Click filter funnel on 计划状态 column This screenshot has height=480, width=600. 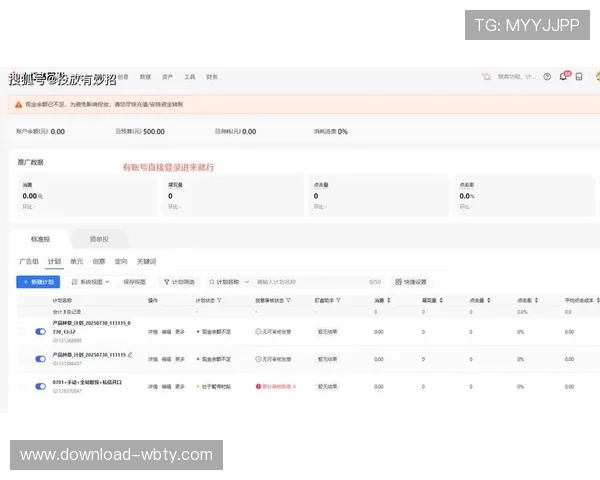[219, 300]
